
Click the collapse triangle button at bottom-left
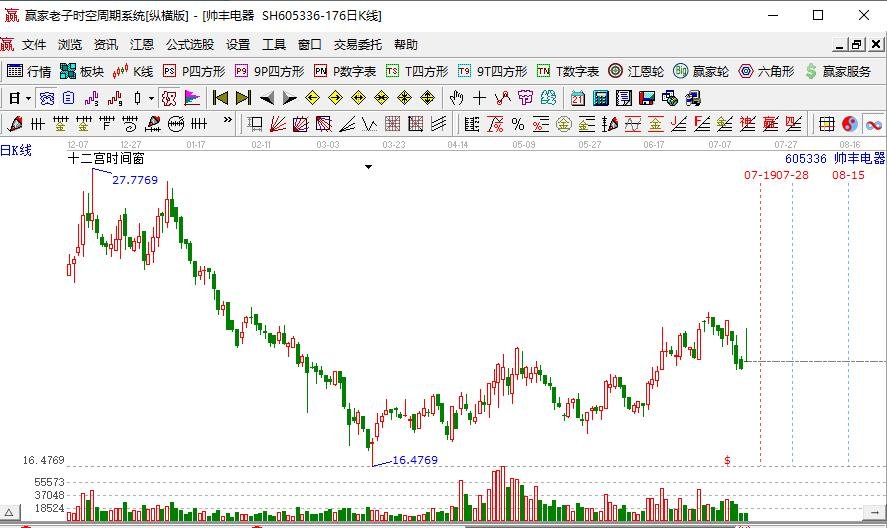9,513
